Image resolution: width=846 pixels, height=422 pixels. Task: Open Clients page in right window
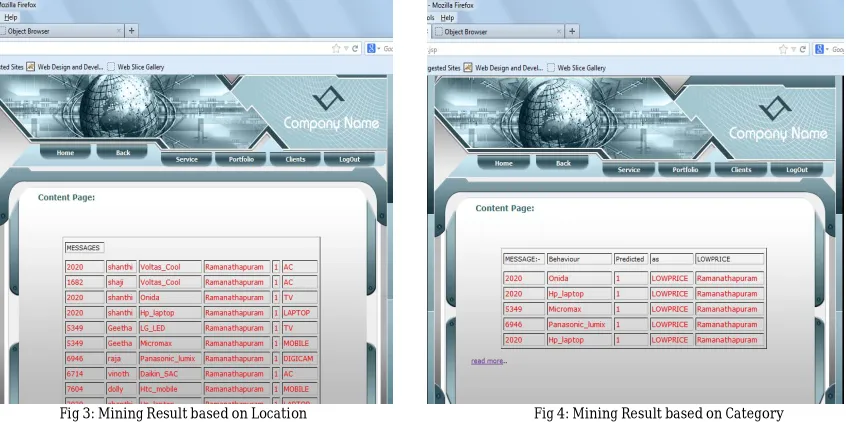(741, 169)
